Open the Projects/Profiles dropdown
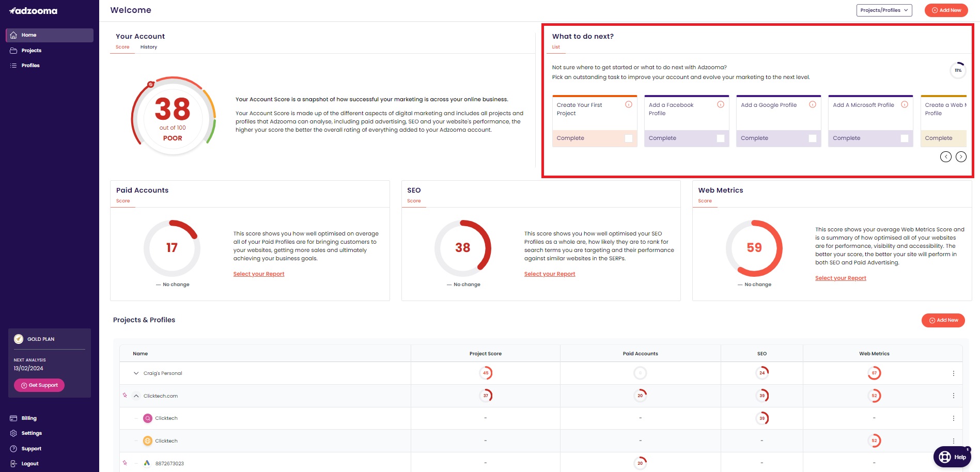 (x=884, y=10)
